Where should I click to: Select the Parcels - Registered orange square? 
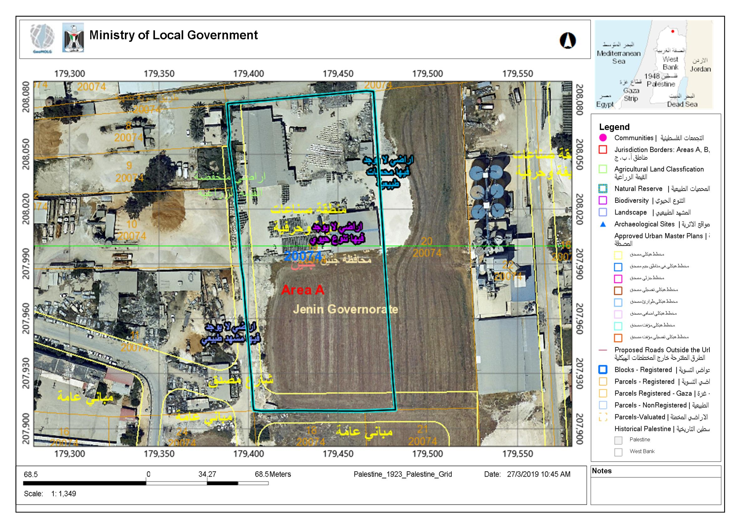pos(603,381)
